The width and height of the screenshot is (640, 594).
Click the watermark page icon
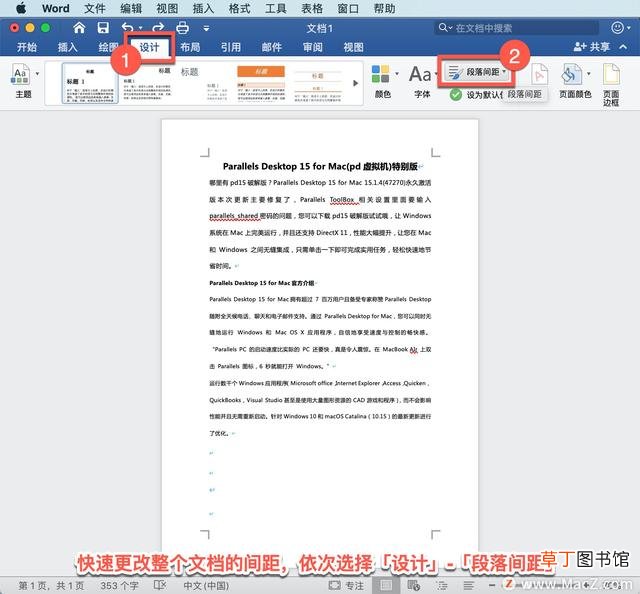[539, 74]
